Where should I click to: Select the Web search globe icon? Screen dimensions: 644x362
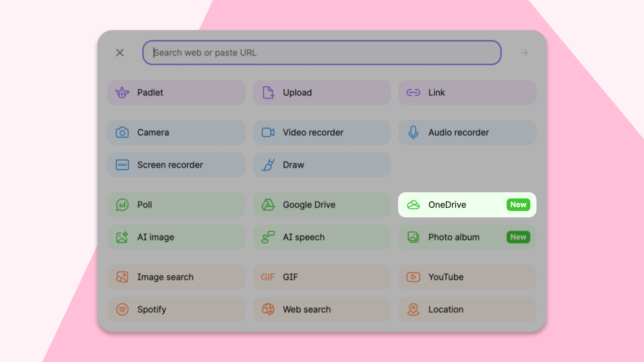click(x=268, y=310)
